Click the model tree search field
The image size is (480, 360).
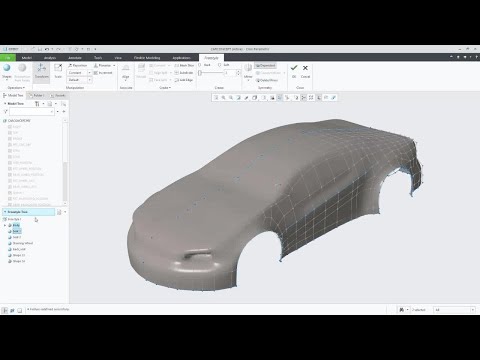[32, 112]
